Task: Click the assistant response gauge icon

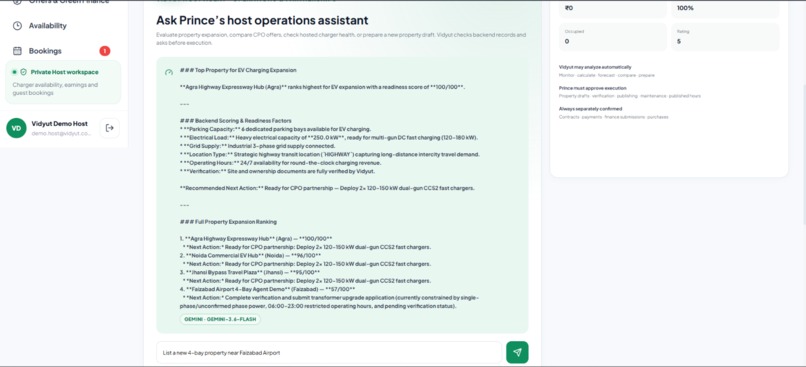Action: pyautogui.click(x=169, y=72)
